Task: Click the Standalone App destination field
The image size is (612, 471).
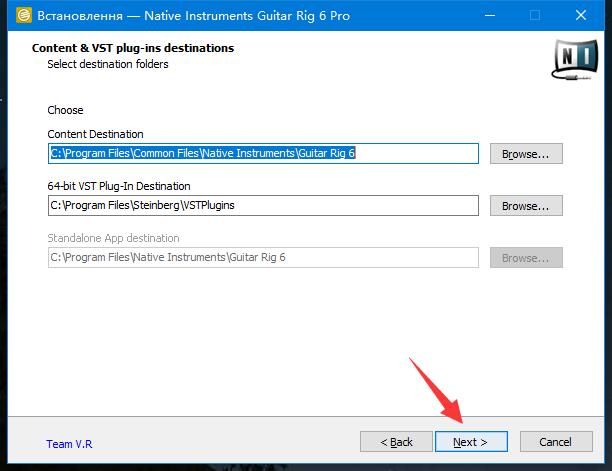Action: coord(263,258)
